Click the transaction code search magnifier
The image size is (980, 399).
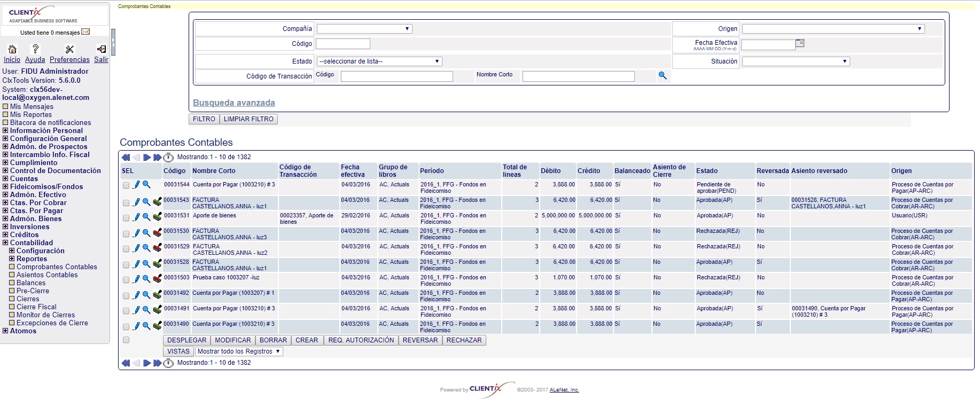[663, 76]
